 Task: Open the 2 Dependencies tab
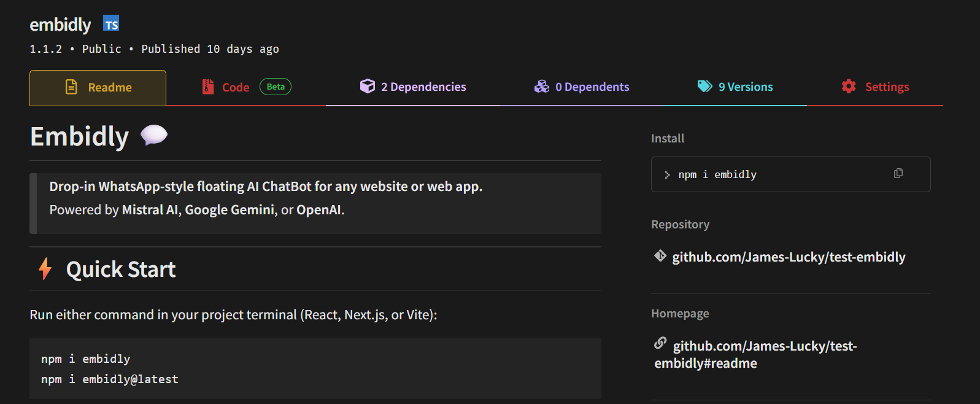coord(413,88)
